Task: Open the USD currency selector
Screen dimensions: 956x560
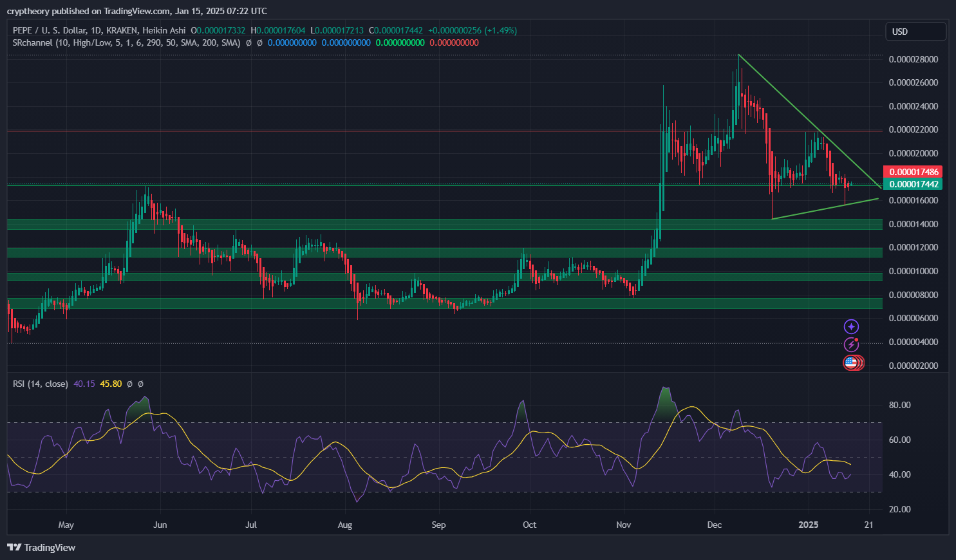Action: point(916,32)
